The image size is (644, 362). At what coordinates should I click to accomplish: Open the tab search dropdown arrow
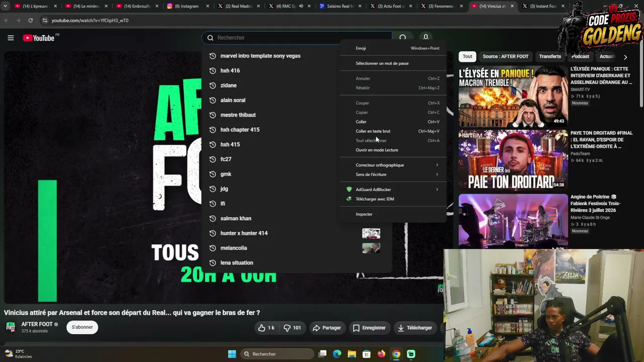[6, 6]
